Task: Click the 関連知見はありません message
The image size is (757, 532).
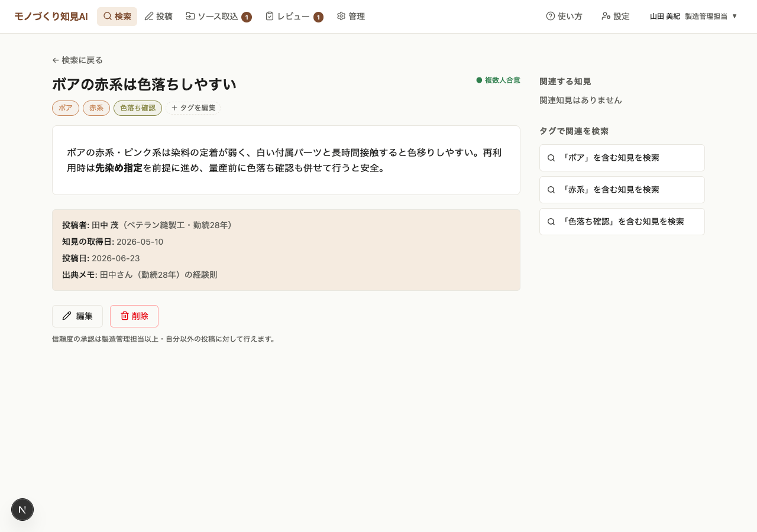Action: [x=581, y=100]
